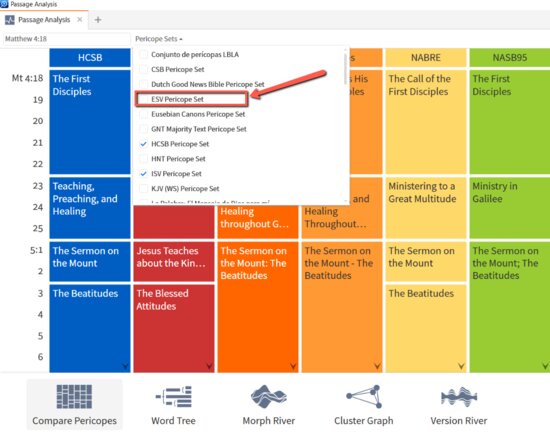
Task: Click verse number 25 label
Action: (x=38, y=228)
